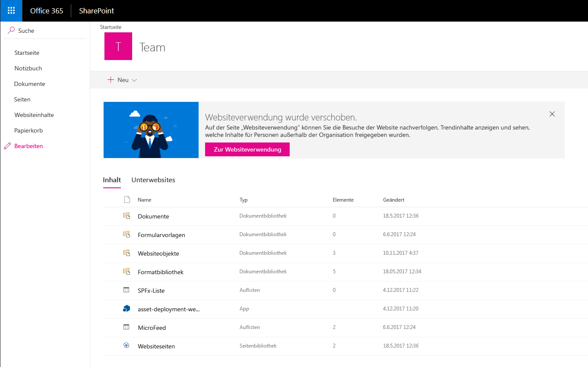The image size is (588, 367).
Task: Click the MicroFeed list icon
Action: (126, 327)
